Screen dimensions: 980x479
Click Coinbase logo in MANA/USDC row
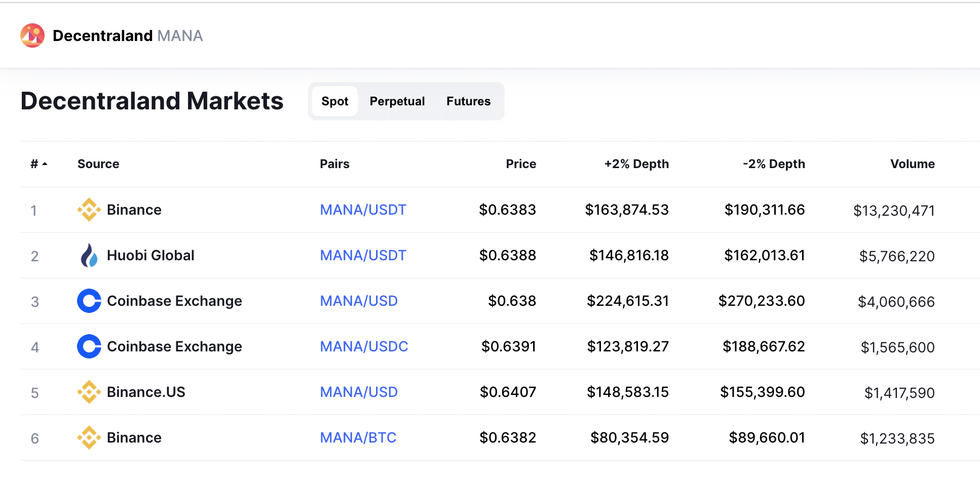coord(89,346)
